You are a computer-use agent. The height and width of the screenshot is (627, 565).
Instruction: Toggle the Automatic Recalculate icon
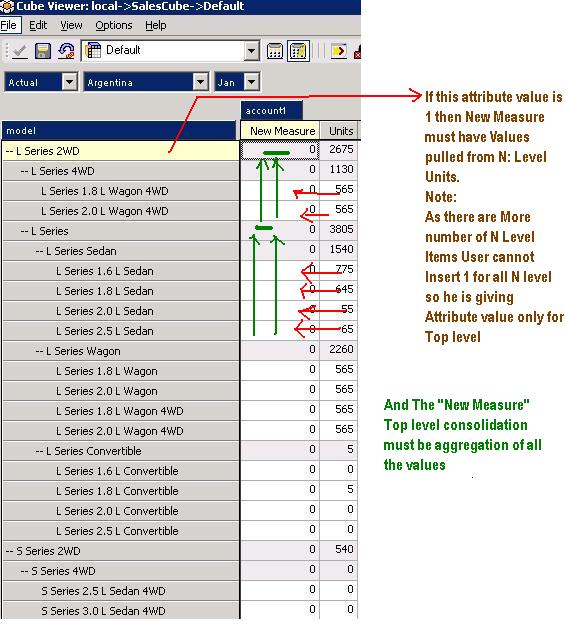click(x=298, y=51)
